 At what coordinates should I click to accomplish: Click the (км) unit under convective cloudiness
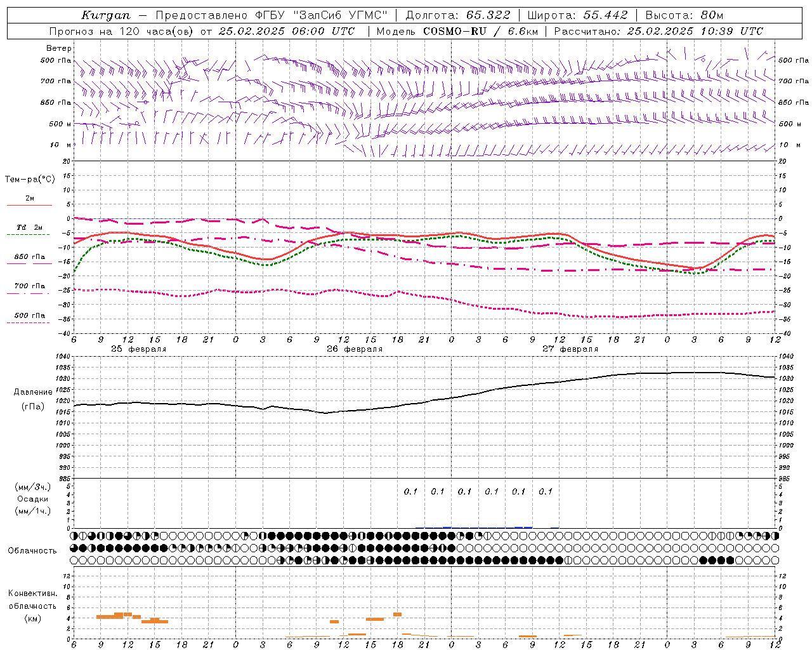33,618
